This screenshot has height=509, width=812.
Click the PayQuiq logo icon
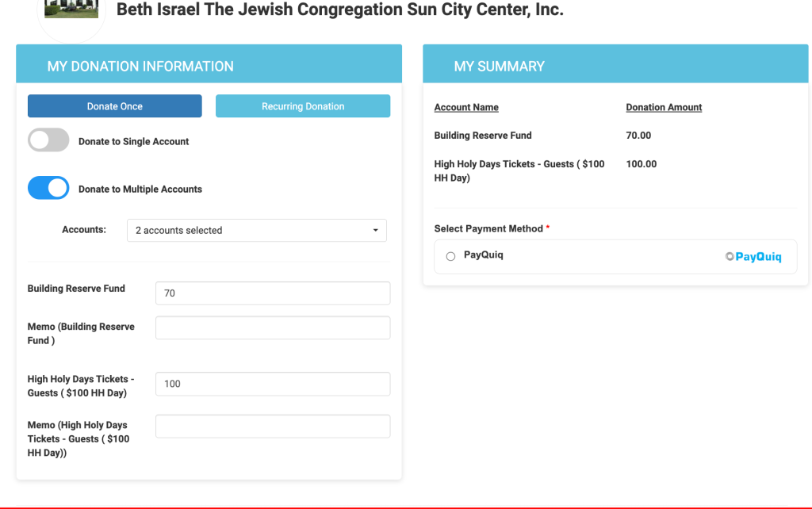tap(753, 257)
